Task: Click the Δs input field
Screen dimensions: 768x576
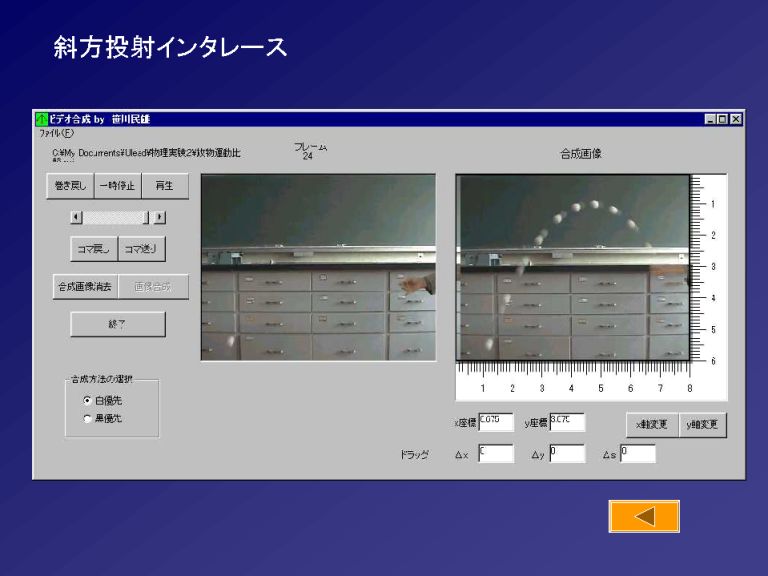Action: (x=637, y=454)
